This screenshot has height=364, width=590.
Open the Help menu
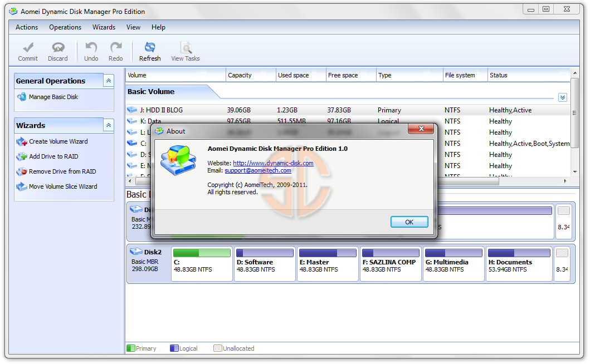pyautogui.click(x=158, y=27)
